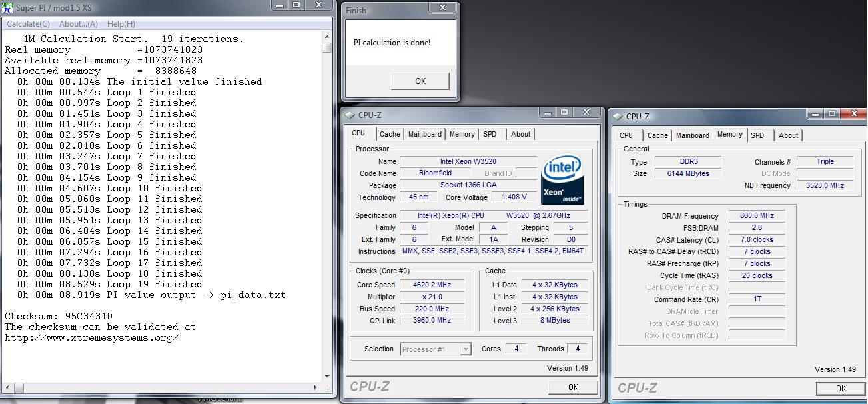Click the Super PI horizontal scrollbar right arrow
Screen dimensions: 868x404
click(x=316, y=387)
